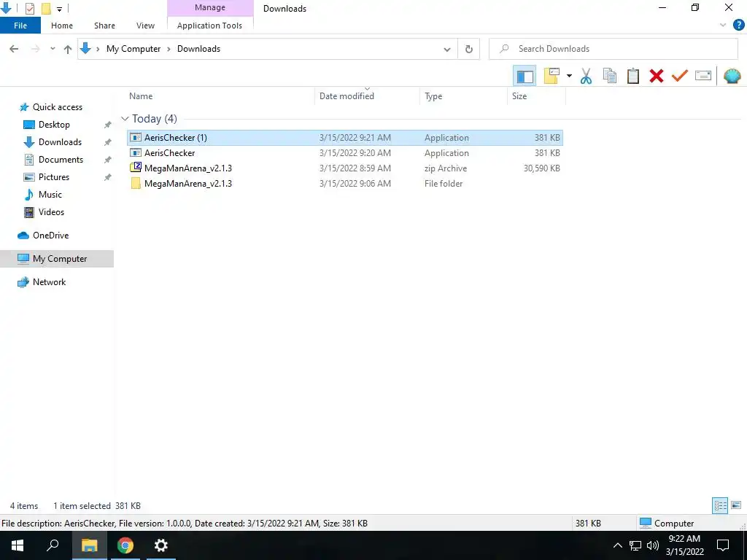
Task: Open Desktop in the navigation pane
Action: pos(54,125)
